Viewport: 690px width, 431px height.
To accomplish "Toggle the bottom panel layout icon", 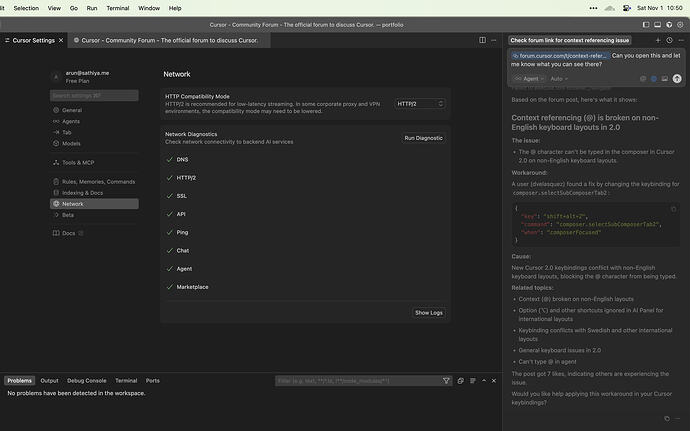I will (657, 25).
